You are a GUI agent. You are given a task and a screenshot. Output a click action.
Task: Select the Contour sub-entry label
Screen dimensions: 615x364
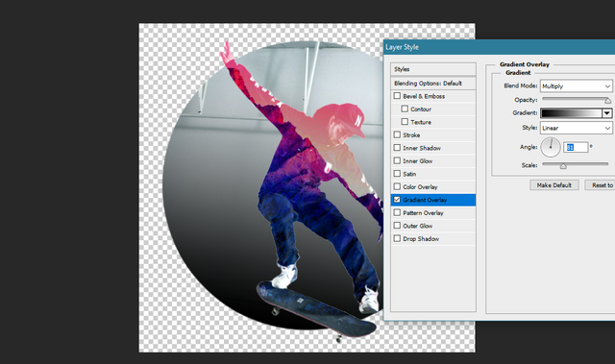pyautogui.click(x=421, y=109)
